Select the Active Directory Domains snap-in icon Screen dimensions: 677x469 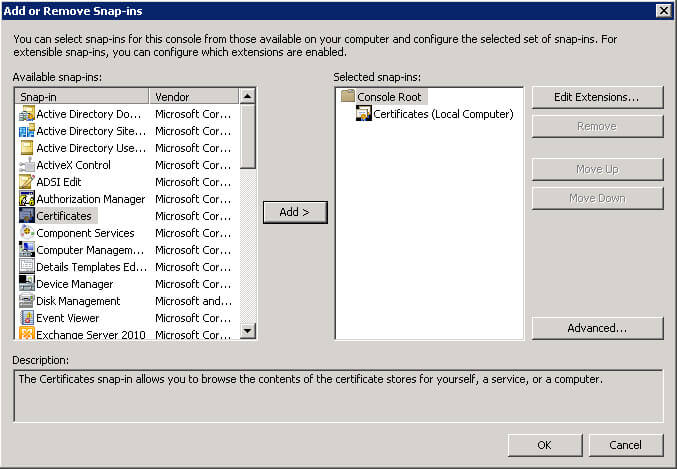[27, 114]
